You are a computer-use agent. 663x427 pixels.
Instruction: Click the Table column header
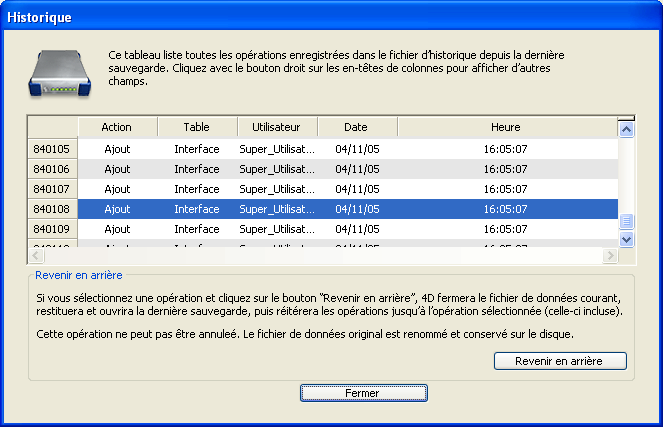tap(197, 127)
